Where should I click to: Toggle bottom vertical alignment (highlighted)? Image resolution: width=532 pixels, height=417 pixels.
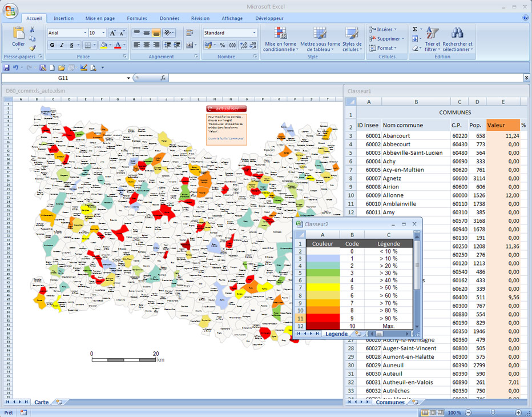coord(156,33)
